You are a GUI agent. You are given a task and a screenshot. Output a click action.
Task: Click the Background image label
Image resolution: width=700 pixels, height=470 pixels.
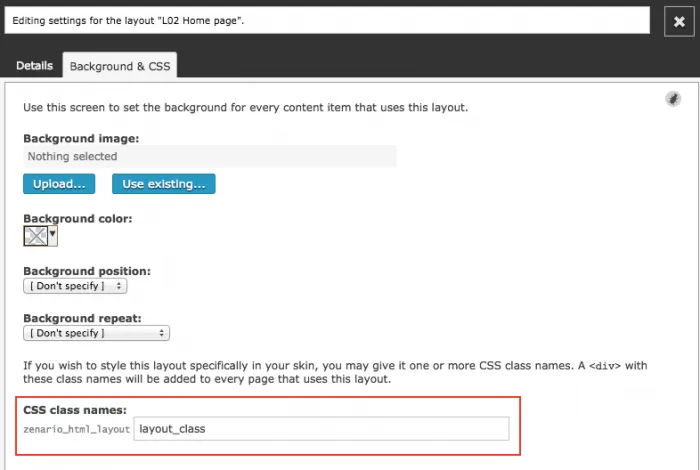pos(81,138)
